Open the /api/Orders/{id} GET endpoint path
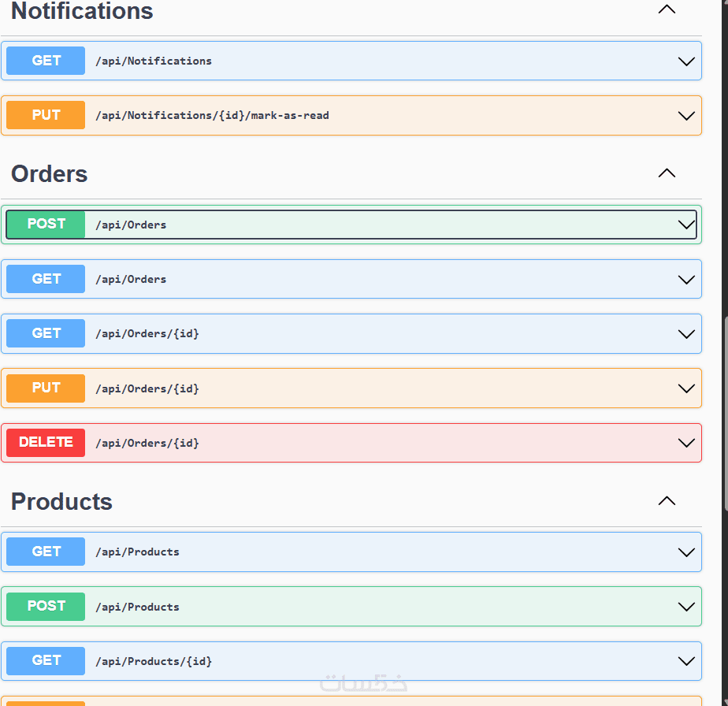The height and width of the screenshot is (706, 728). (x=147, y=334)
